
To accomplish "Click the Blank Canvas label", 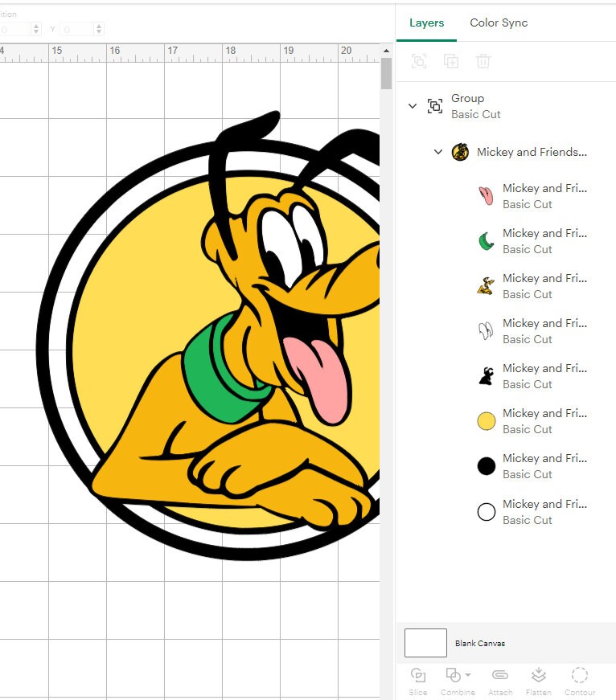I will tap(480, 643).
